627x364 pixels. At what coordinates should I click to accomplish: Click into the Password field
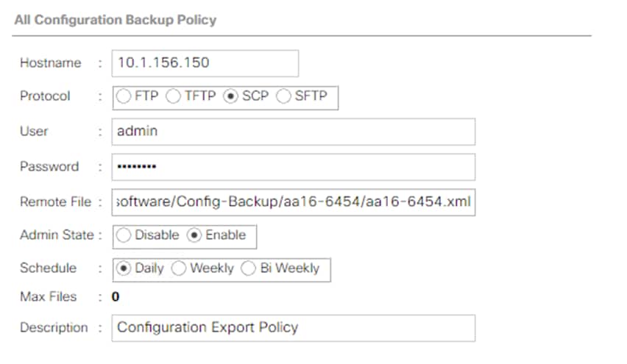(293, 167)
